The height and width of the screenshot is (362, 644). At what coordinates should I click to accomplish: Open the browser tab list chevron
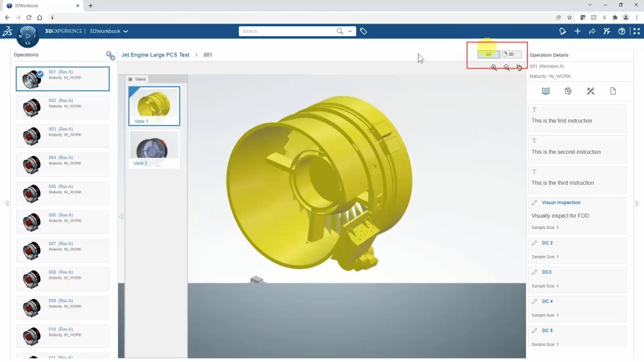pos(590,5)
